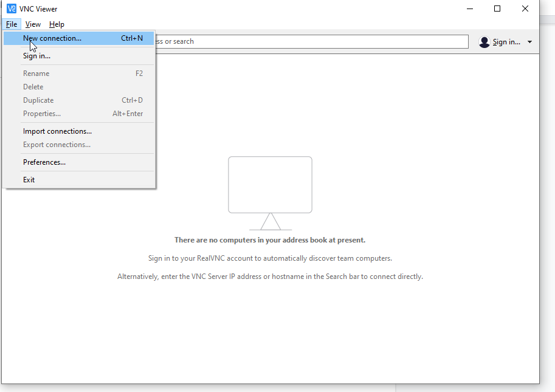Choose Exit in the File menu

point(78,180)
